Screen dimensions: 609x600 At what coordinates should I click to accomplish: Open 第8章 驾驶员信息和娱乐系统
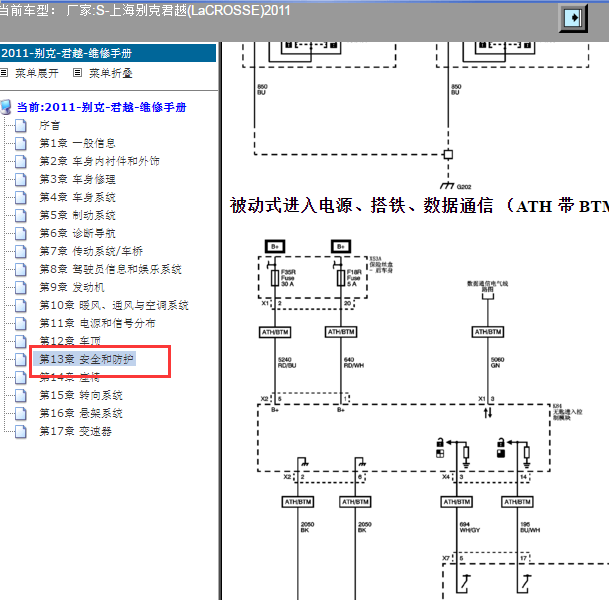(x=110, y=269)
